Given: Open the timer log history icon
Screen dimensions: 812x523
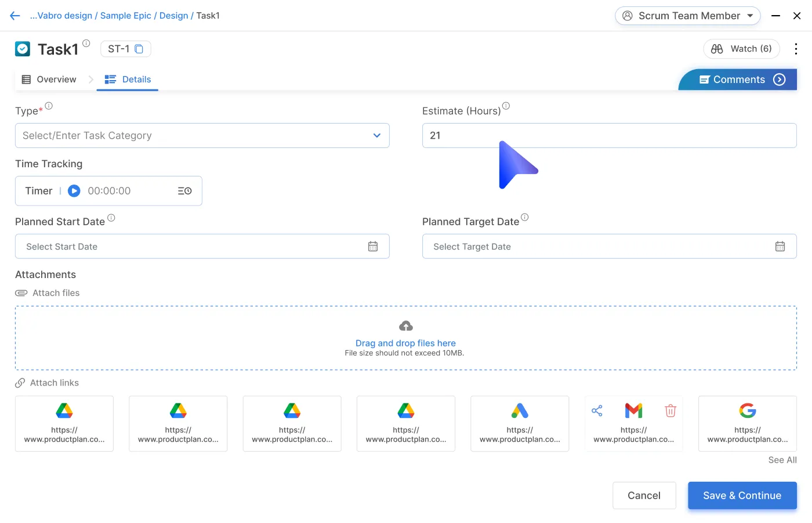Looking at the screenshot, I should pos(184,191).
